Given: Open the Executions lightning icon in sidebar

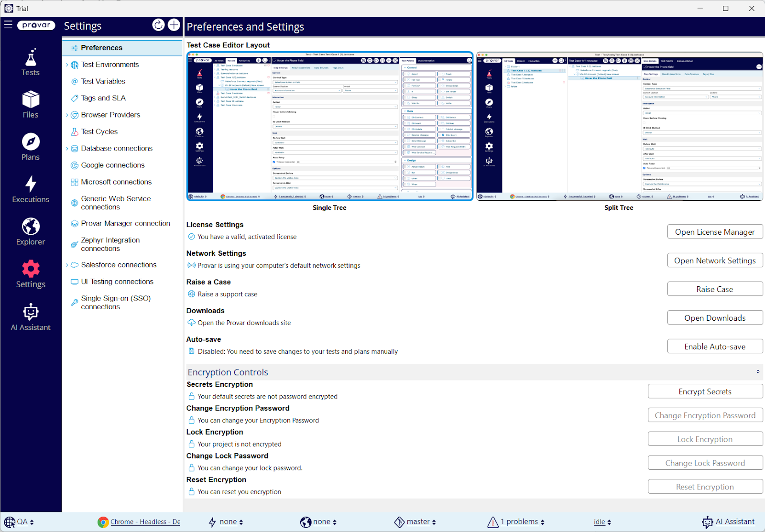Looking at the screenshot, I should click(31, 184).
